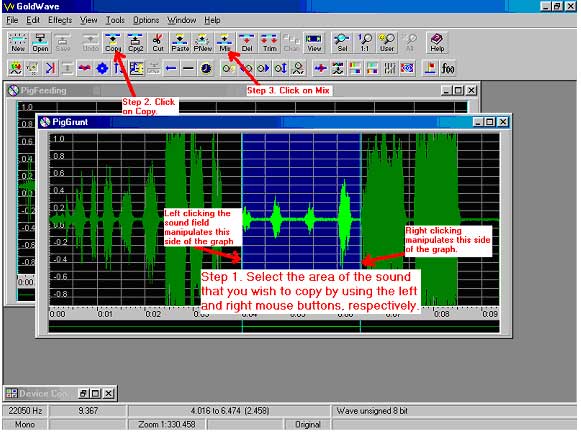581x434 pixels.
Task: Click the Wave unsigned 8 bit status text
Action: pyautogui.click(x=372, y=411)
